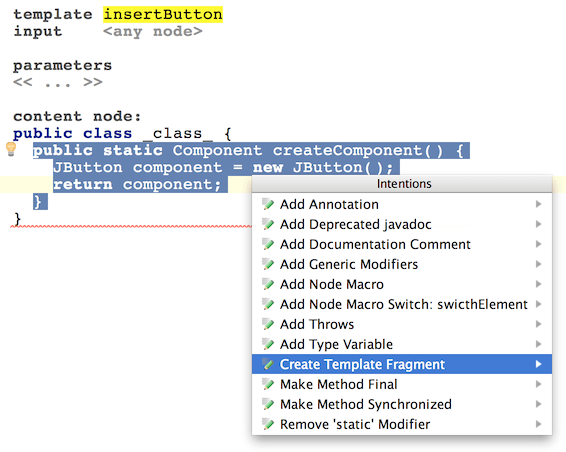Screen dimensions: 566x452
Task: Select Remove 'static' Modifier intention
Action: (402, 424)
